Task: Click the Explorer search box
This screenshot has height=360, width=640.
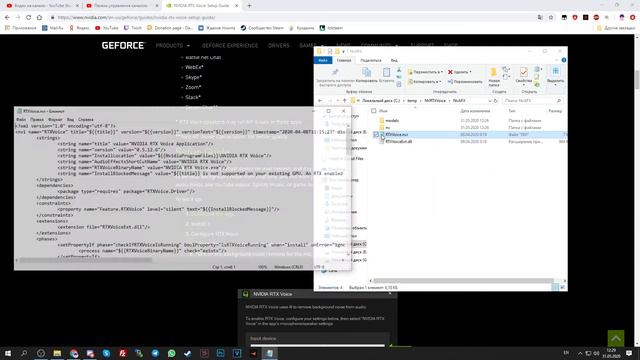Action: pyautogui.click(x=533, y=100)
